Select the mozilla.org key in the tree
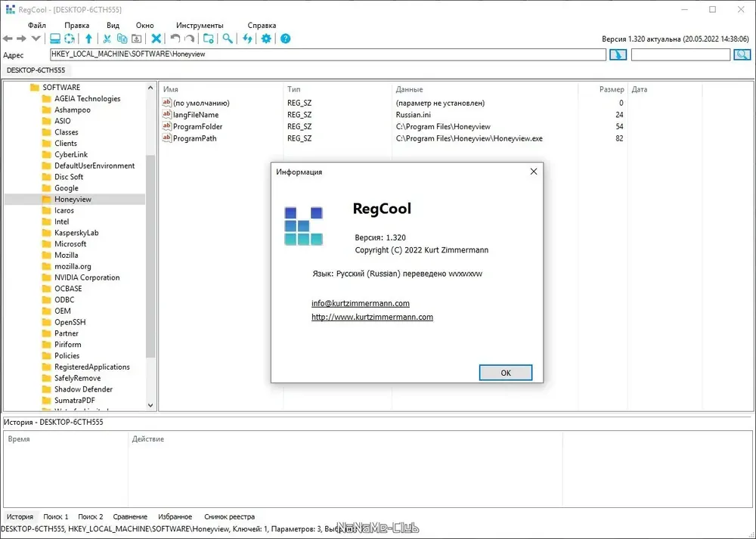The image size is (756, 539). click(x=73, y=266)
